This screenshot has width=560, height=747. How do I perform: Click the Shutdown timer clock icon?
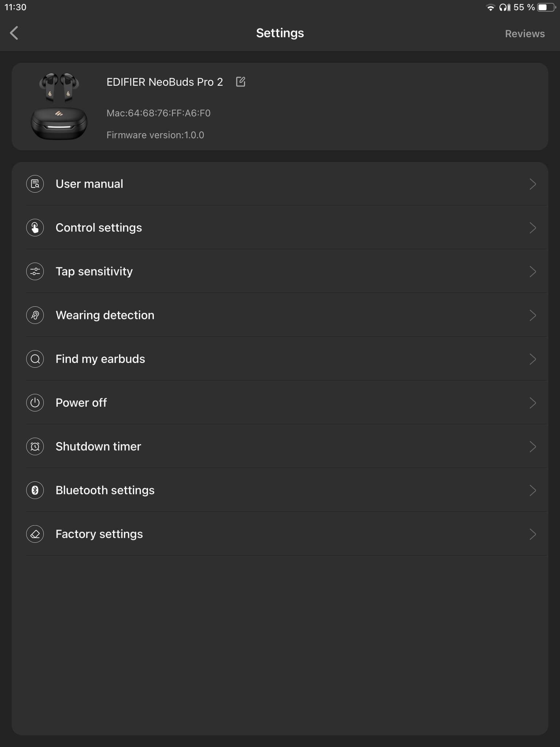click(x=35, y=446)
